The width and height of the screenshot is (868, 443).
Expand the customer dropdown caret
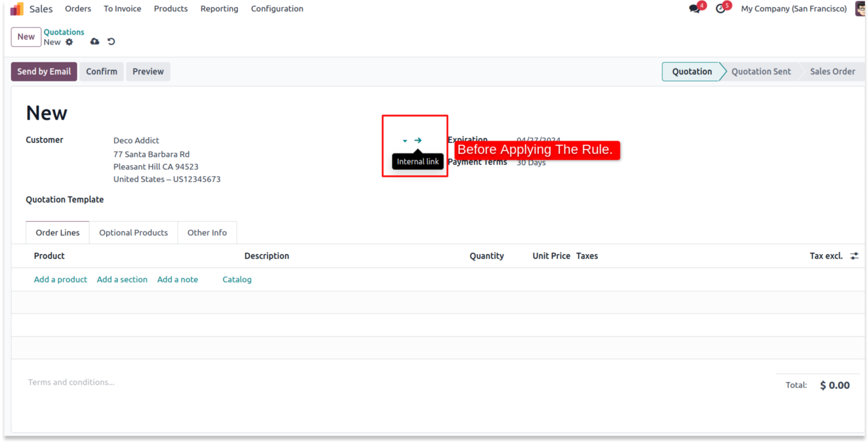tap(405, 141)
